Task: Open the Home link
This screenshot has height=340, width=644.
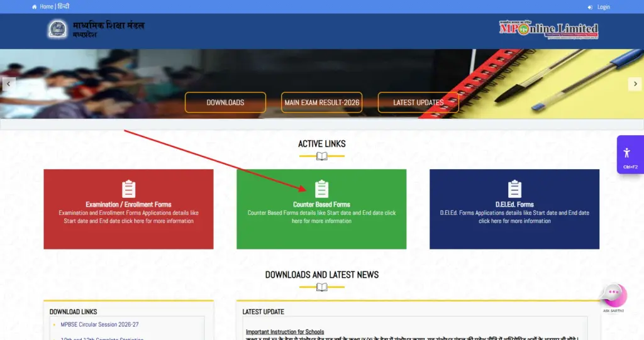Action: [x=47, y=6]
